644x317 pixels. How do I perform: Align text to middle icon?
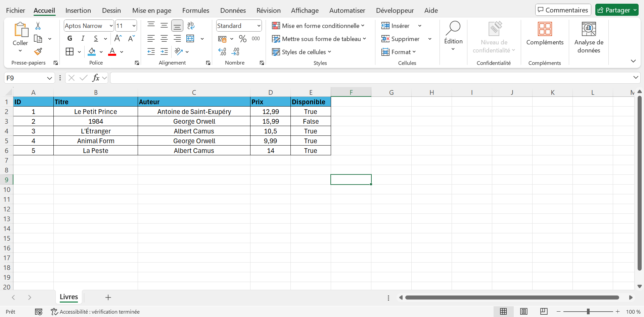pos(164,26)
